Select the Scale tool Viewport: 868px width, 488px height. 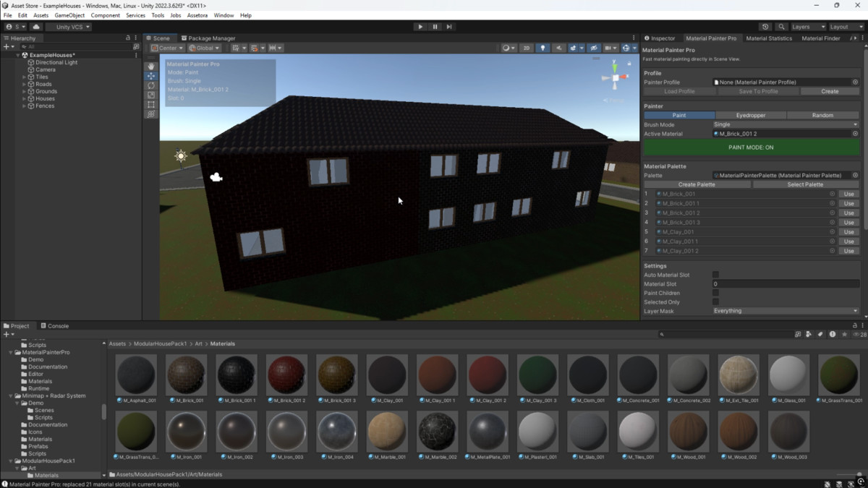pyautogui.click(x=150, y=95)
